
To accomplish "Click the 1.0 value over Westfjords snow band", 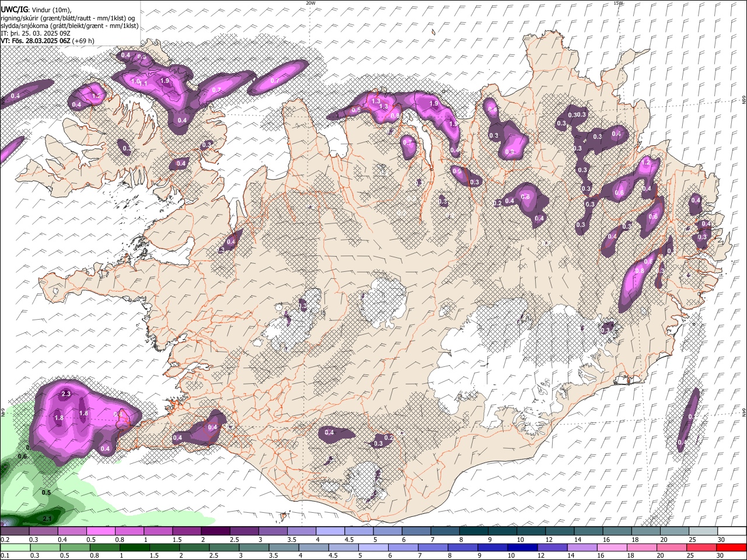I will (137, 81).
